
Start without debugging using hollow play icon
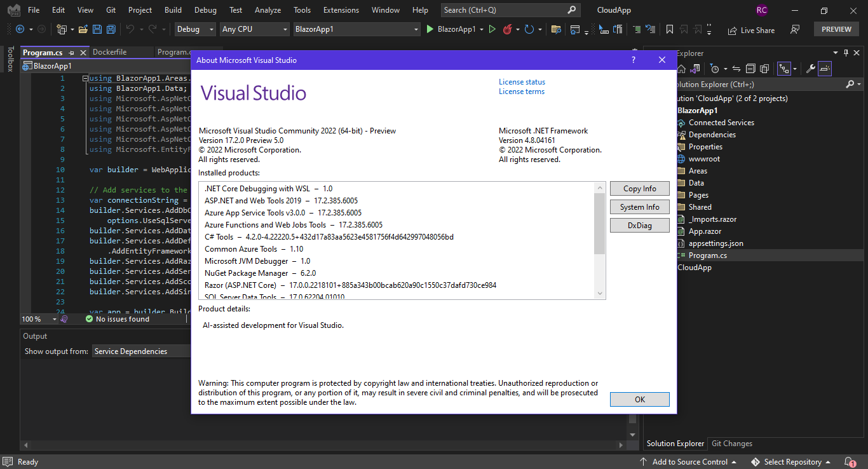pos(492,29)
